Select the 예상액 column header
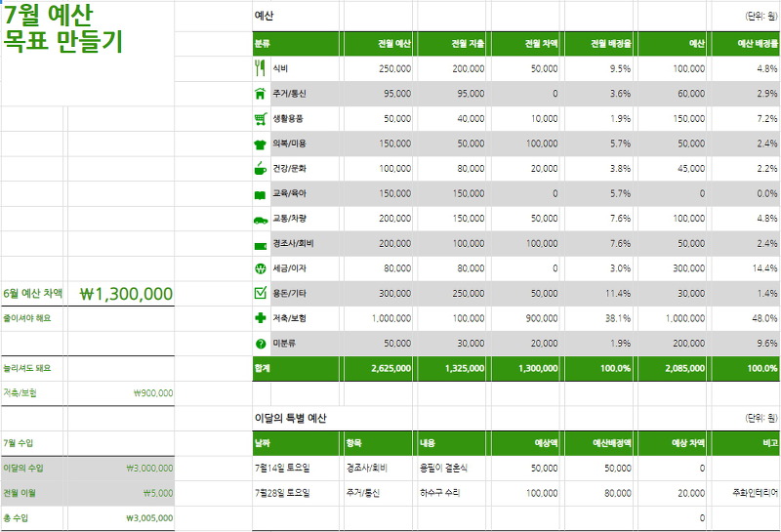 pos(525,443)
